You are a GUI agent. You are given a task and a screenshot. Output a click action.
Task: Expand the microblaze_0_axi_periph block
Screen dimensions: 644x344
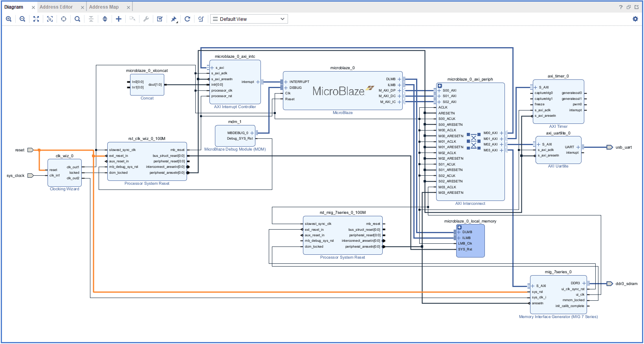pyautogui.click(x=440, y=86)
